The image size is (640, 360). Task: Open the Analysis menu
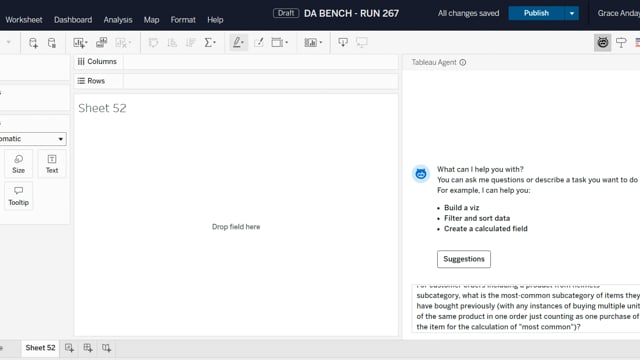tap(118, 20)
